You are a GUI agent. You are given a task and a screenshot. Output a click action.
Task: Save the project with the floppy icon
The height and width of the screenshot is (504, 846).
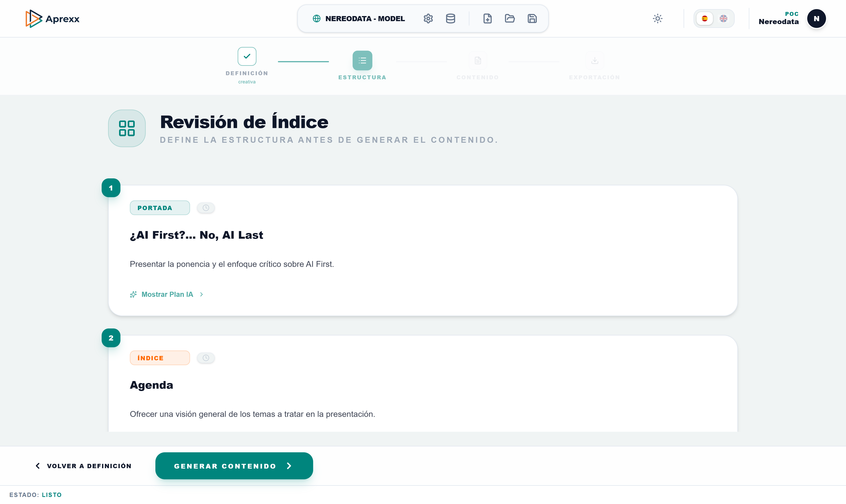point(532,19)
